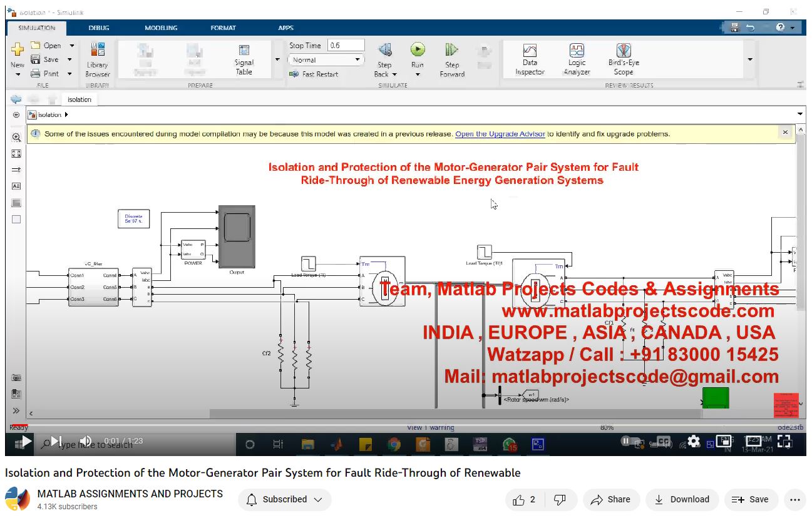812x518 pixels.
Task: Click the Hide/Show Model Browser circle icon
Action: tap(16, 115)
